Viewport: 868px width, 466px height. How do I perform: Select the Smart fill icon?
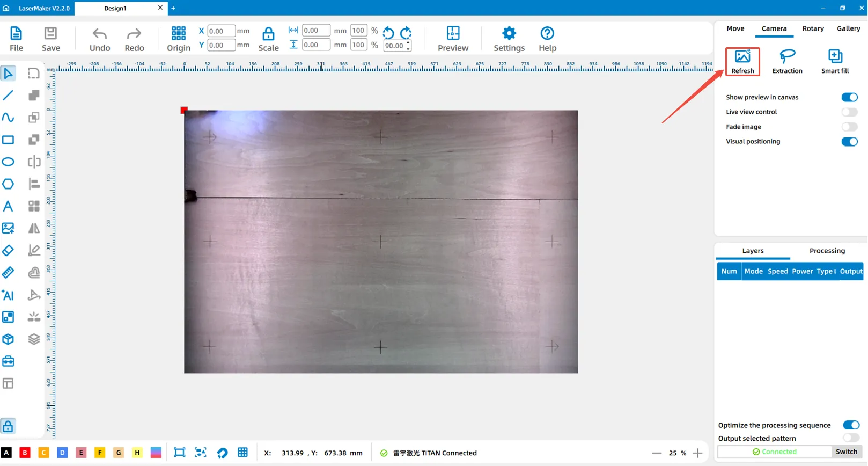click(835, 57)
